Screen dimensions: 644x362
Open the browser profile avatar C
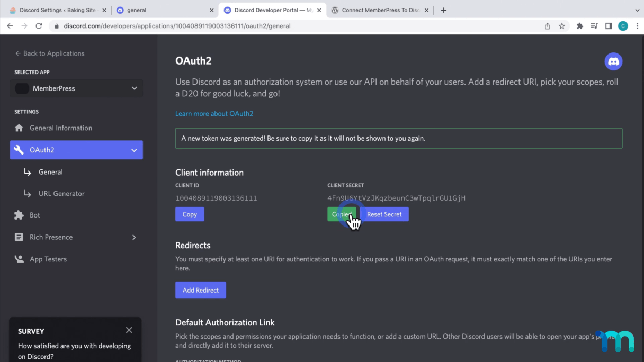623,25
